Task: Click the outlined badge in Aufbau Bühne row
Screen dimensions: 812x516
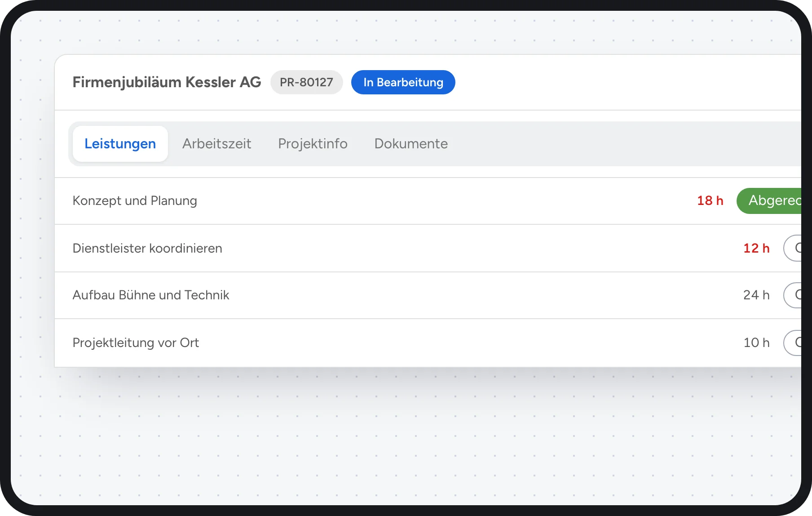Action: tap(793, 295)
